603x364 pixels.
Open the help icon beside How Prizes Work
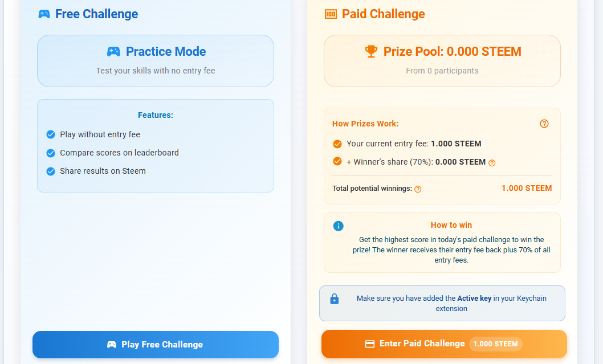544,124
